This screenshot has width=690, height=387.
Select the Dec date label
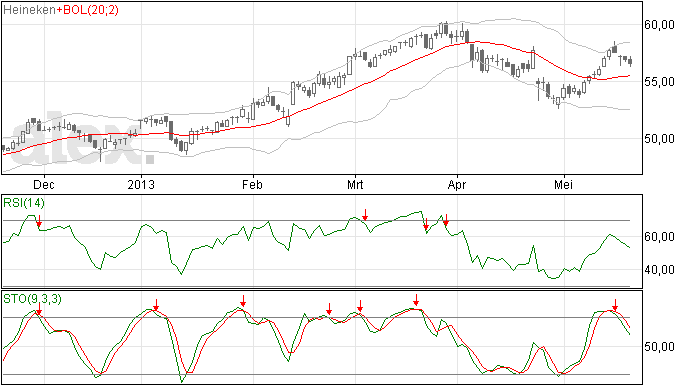pyautogui.click(x=44, y=184)
